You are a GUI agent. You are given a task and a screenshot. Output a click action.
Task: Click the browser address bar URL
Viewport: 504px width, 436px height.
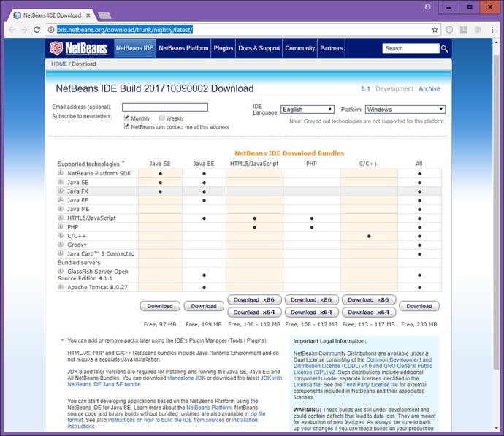125,30
